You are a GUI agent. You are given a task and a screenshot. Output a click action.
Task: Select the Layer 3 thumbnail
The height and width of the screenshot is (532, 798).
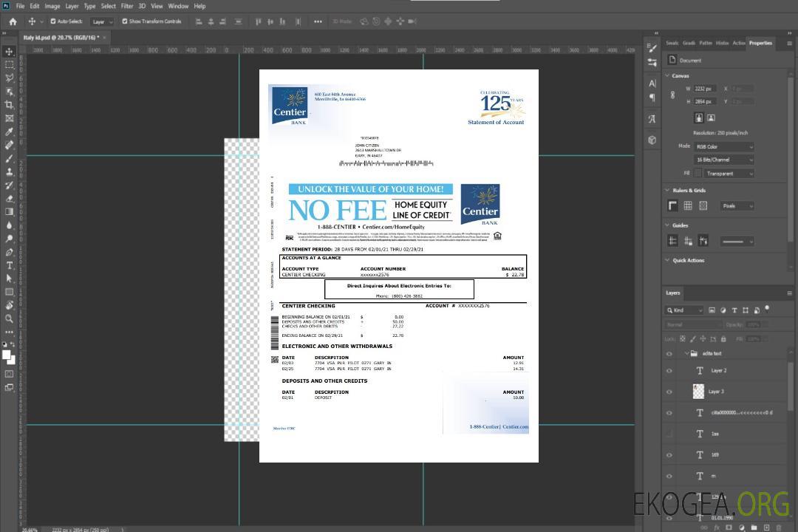tap(699, 392)
